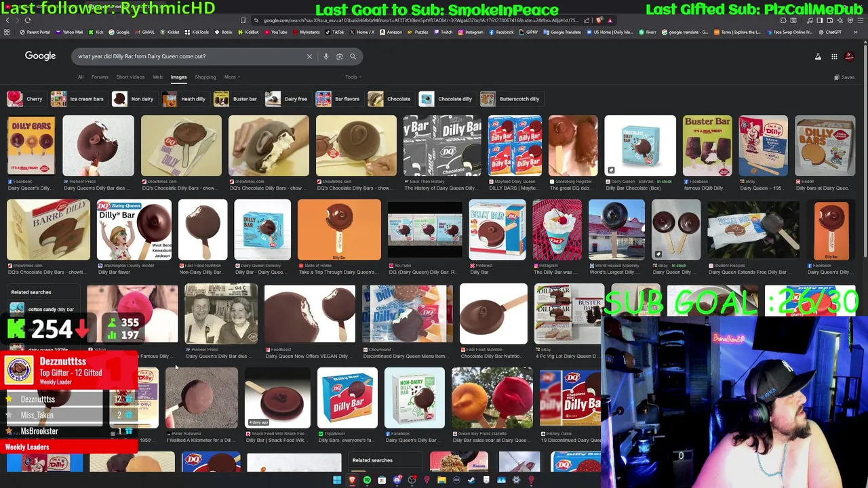Switch to Forums tab

pos(100,77)
